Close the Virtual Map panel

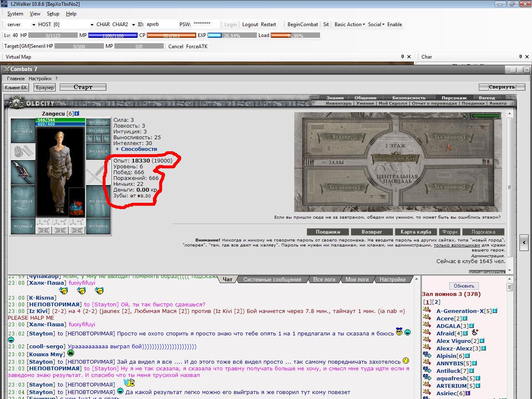pyautogui.click(x=409, y=57)
